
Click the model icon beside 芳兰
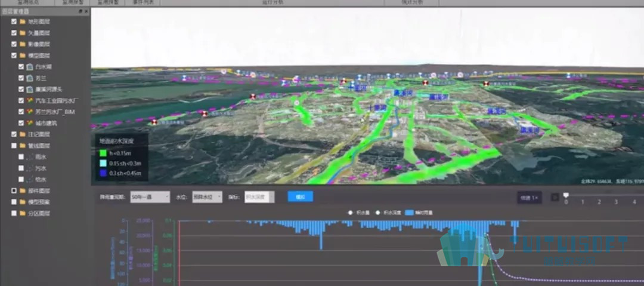[30, 78]
